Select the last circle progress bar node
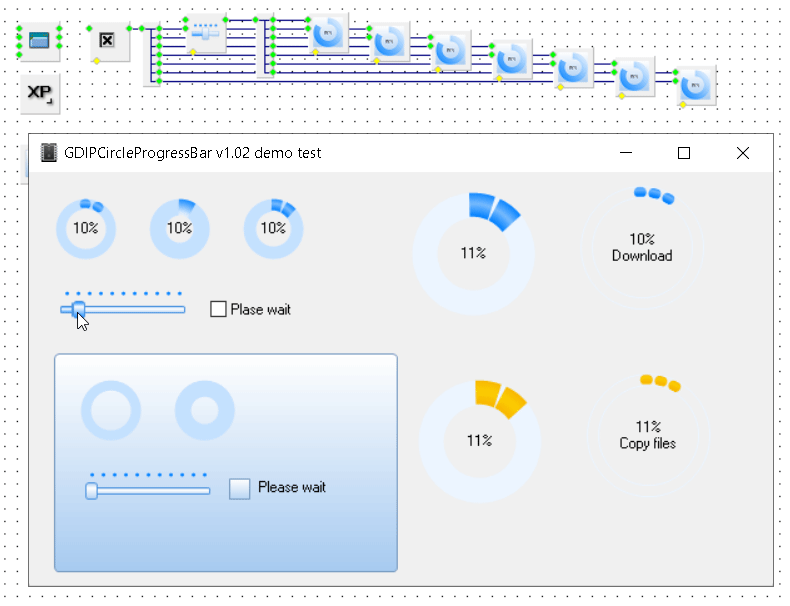The image size is (790, 606). (x=696, y=86)
